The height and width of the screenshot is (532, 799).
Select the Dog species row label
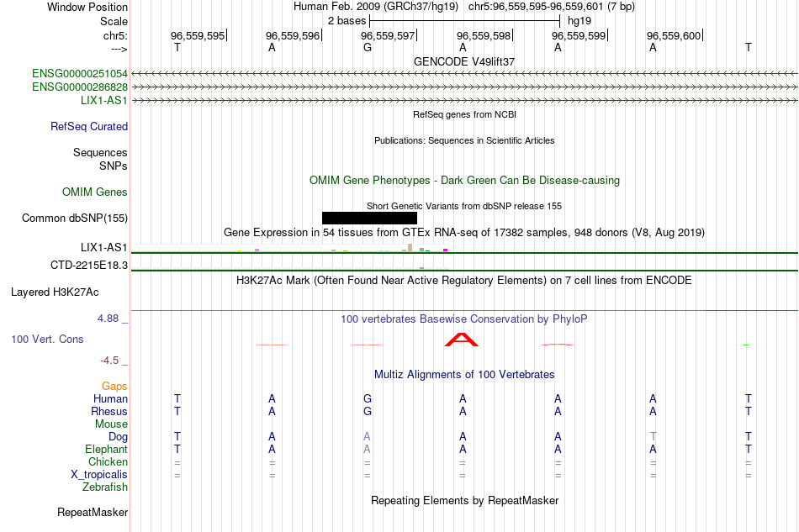[x=119, y=436]
